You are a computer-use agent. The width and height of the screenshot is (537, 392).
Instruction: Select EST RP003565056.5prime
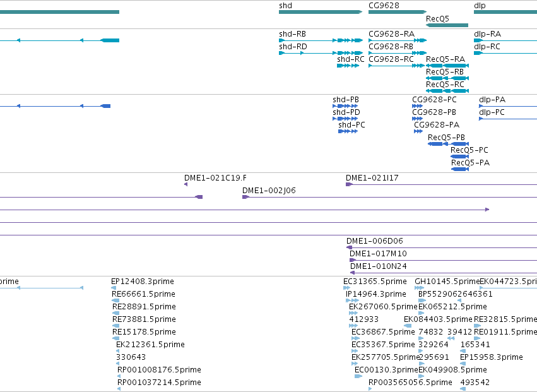coord(370,389)
